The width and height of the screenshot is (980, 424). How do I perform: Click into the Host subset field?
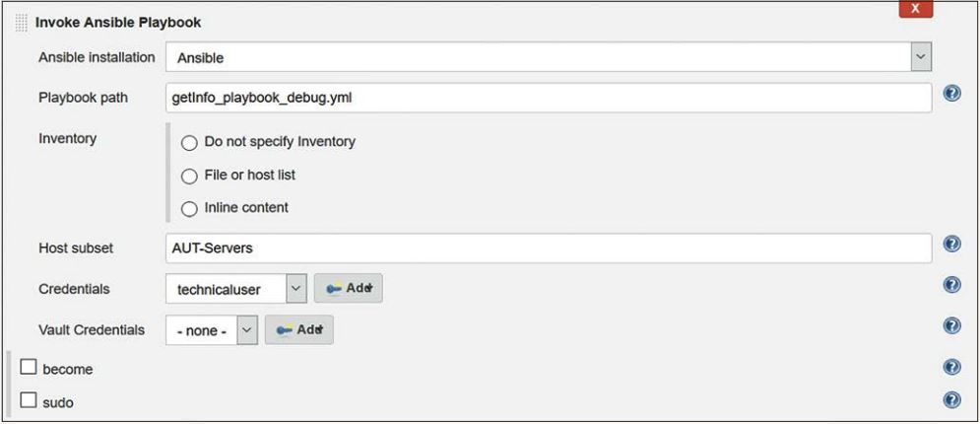tap(548, 248)
